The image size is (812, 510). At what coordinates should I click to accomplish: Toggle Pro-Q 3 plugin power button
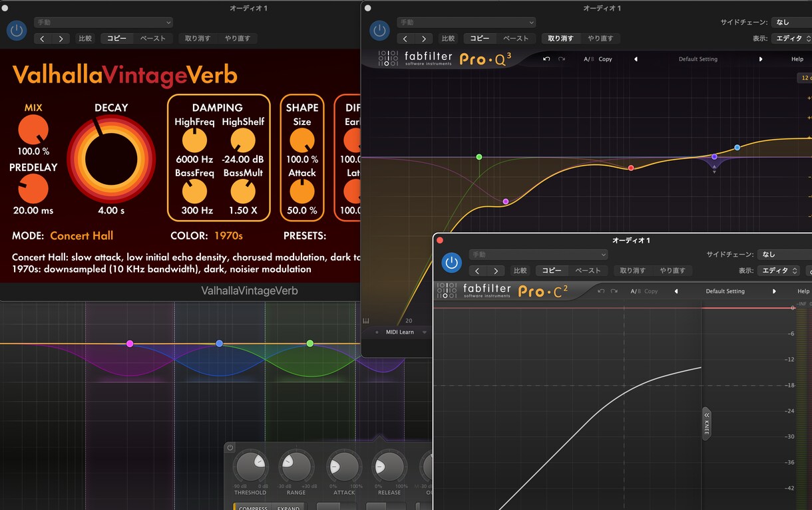click(379, 30)
